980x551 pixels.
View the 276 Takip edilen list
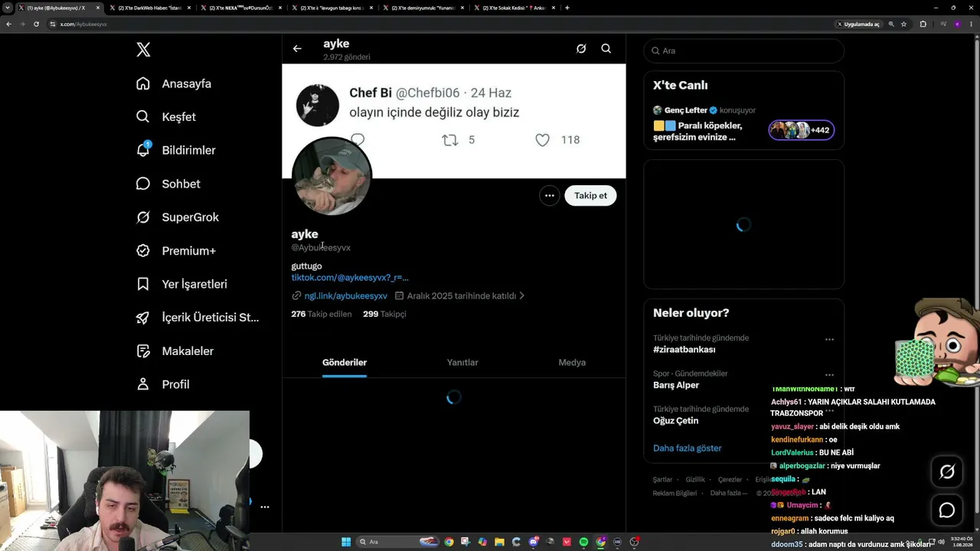pyautogui.click(x=322, y=315)
